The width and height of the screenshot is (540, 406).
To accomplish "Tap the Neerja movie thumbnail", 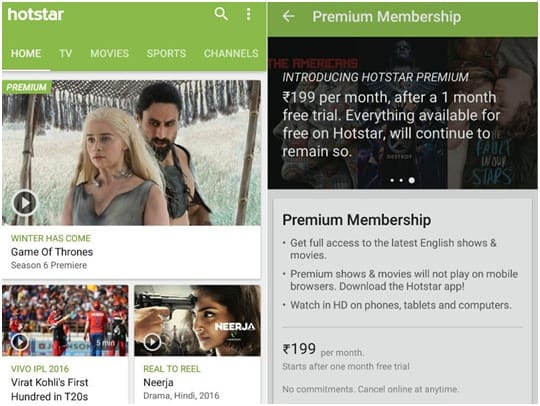I will 197,321.
